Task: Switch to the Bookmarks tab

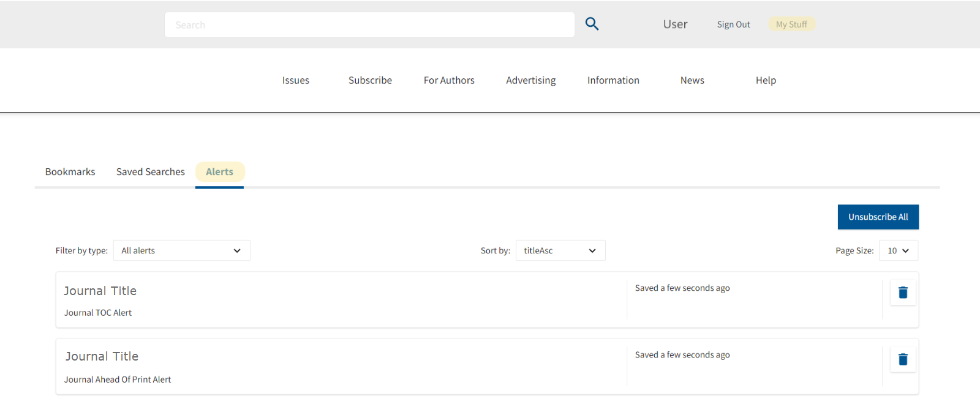Action: [x=70, y=172]
